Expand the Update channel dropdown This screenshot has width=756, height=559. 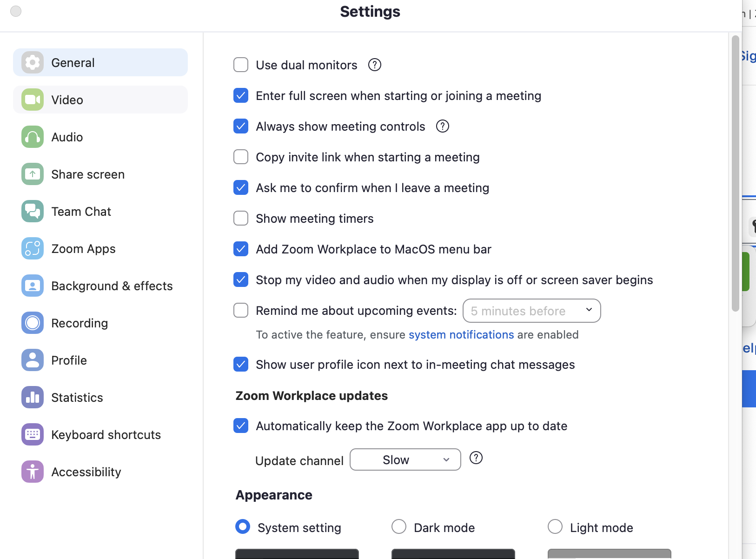pos(405,459)
